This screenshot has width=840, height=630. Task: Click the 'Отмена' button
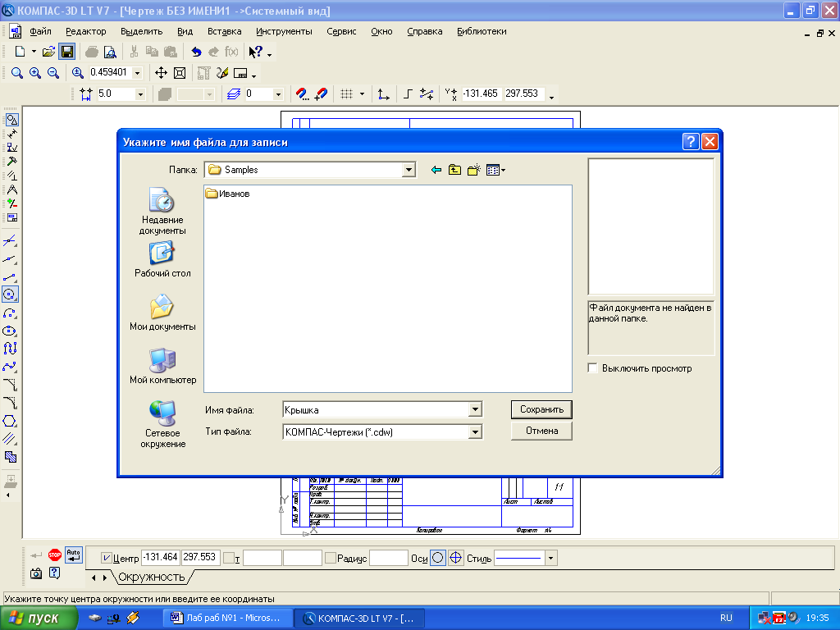click(541, 431)
